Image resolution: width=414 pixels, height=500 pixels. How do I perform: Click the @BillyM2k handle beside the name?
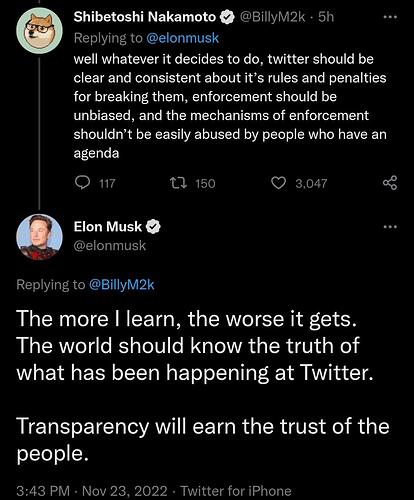[x=272, y=17]
